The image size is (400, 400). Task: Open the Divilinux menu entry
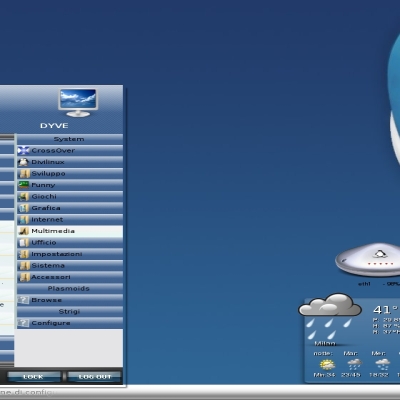70,162
